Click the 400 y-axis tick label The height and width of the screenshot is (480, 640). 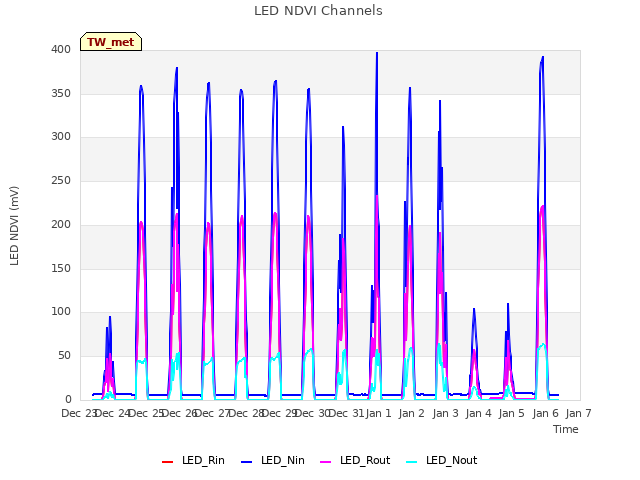pos(61,50)
